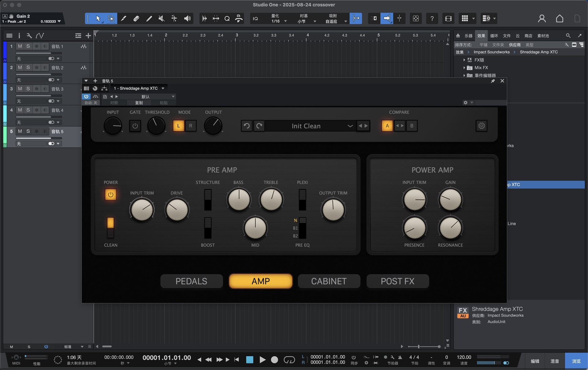Switch to the 乐器 browser tab
Image resolution: width=588 pixels, height=370 pixels.
click(x=469, y=36)
